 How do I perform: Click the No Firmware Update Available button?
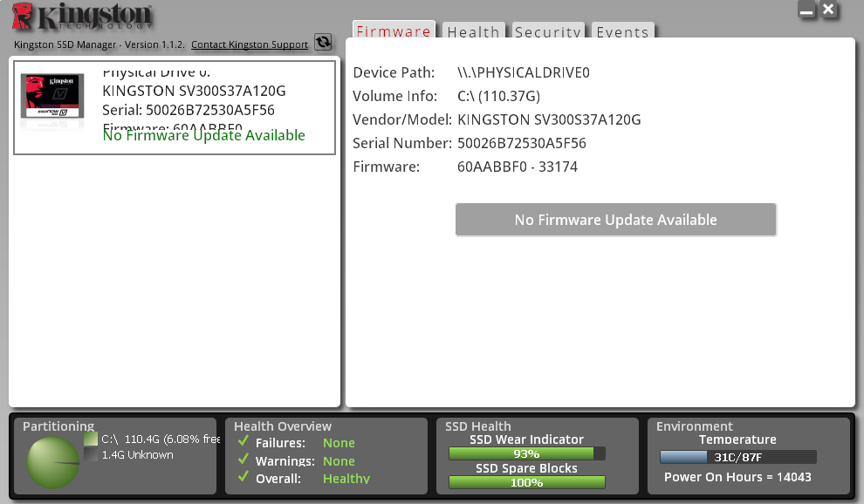pyautogui.click(x=615, y=220)
